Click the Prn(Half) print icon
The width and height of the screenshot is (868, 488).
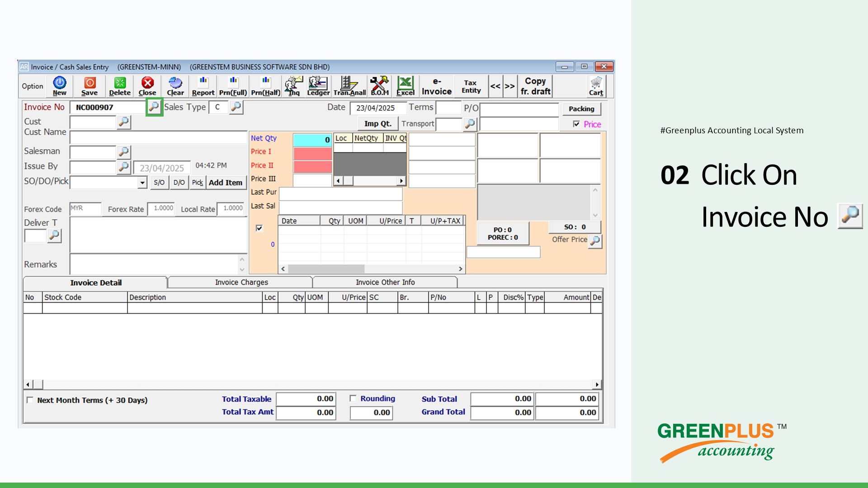266,86
